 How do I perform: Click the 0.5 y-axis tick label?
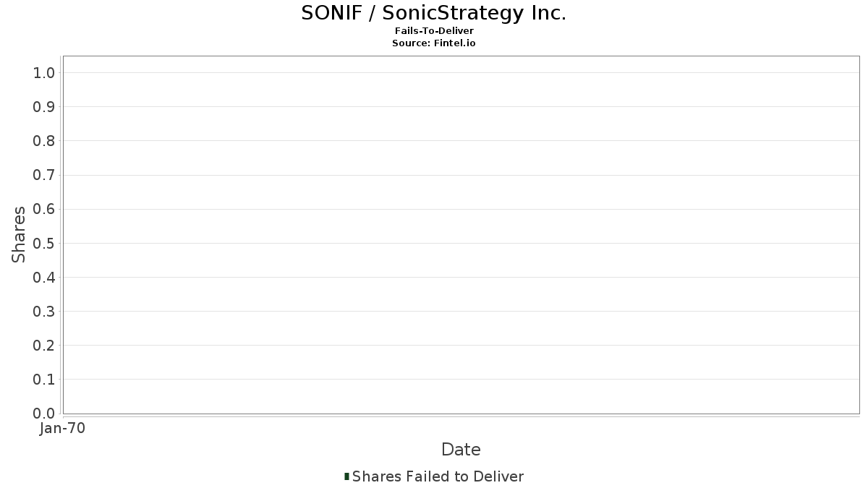(x=44, y=243)
